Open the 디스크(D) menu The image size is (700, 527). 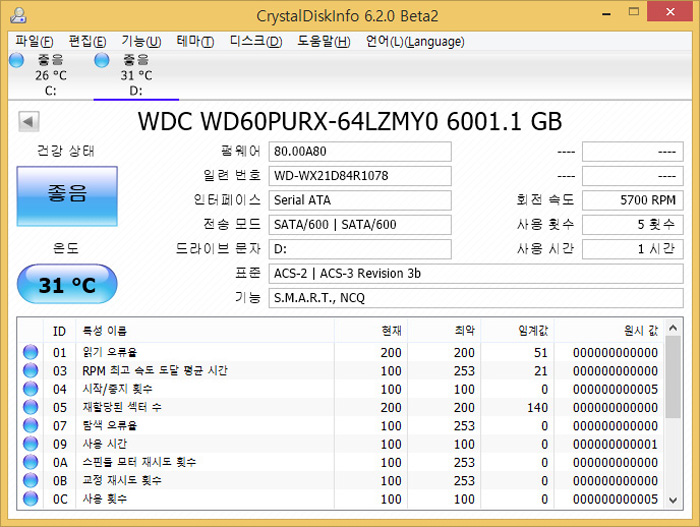point(256,42)
